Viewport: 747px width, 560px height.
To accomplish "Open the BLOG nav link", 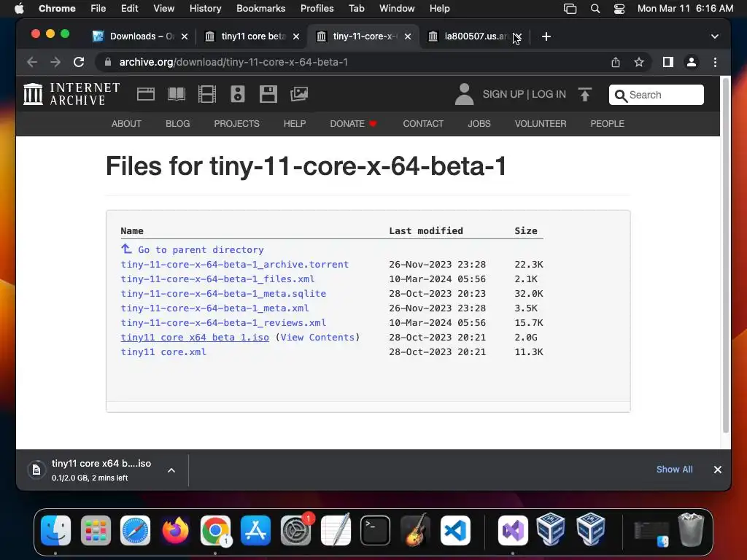I will point(178,124).
